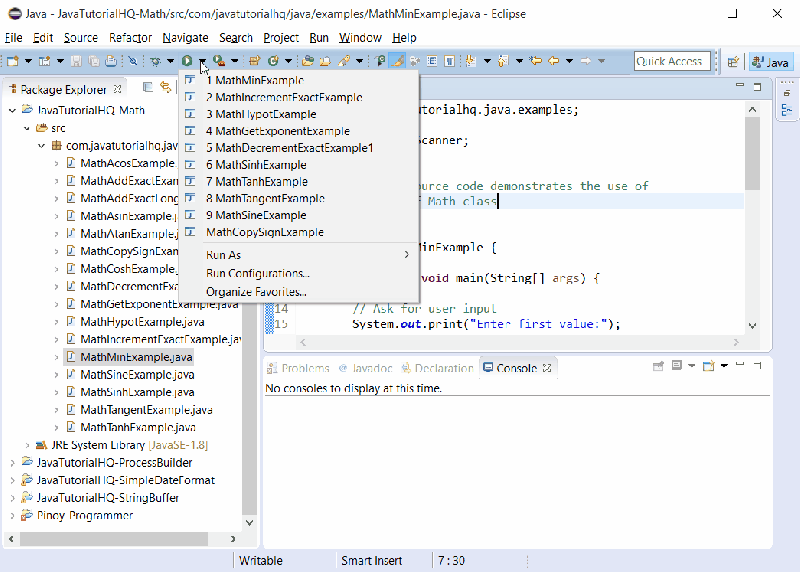This screenshot has width=800, height=572.
Task: Open New Java Class dropdown arrow
Action: pyautogui.click(x=288, y=61)
